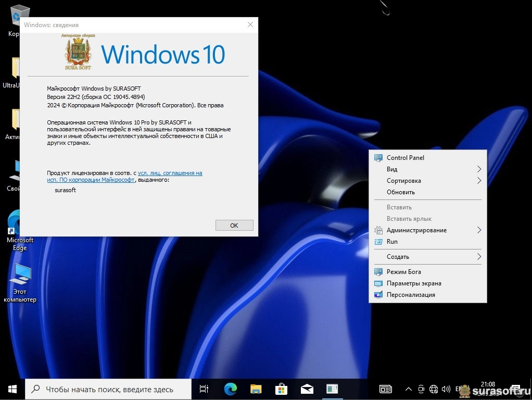Choose Control Panel in context menu

(405, 158)
